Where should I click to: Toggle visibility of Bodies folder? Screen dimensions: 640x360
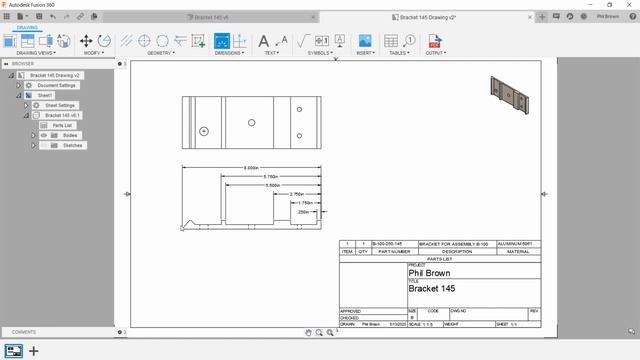44,135
